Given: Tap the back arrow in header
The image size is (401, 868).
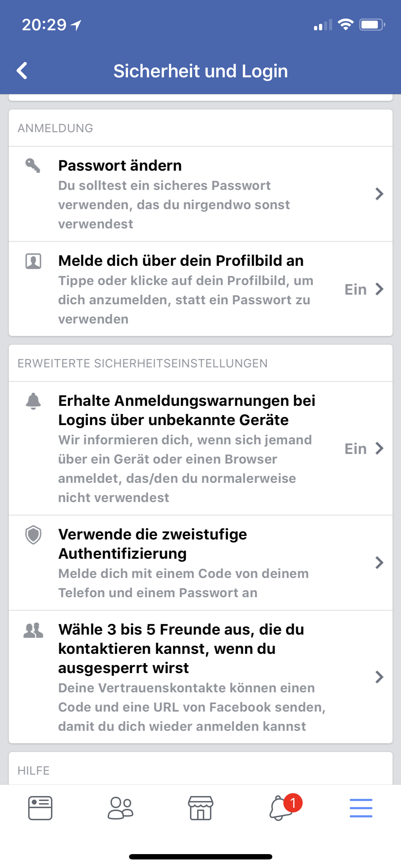Looking at the screenshot, I should 22,71.
